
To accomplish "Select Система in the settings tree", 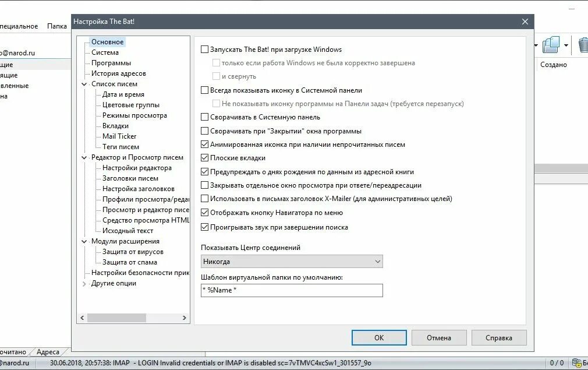I will [x=105, y=52].
